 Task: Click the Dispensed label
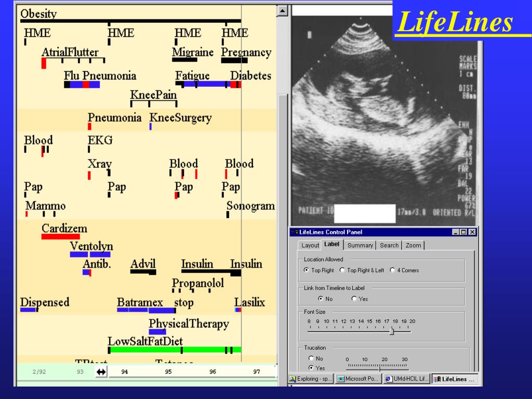click(45, 302)
